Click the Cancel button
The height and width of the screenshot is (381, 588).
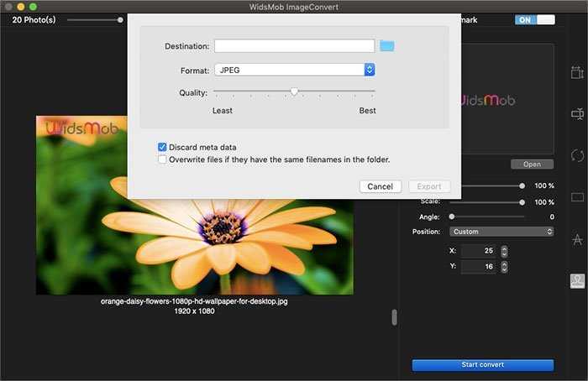point(381,186)
